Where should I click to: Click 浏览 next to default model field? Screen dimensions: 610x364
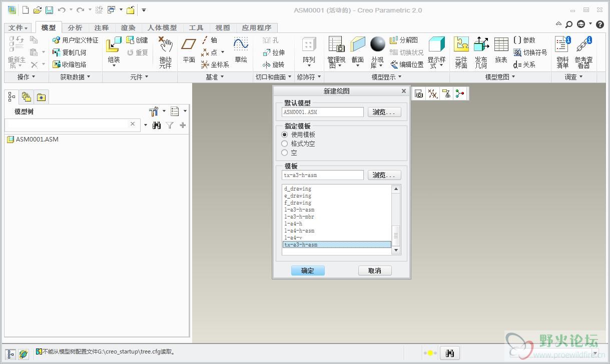click(x=384, y=112)
